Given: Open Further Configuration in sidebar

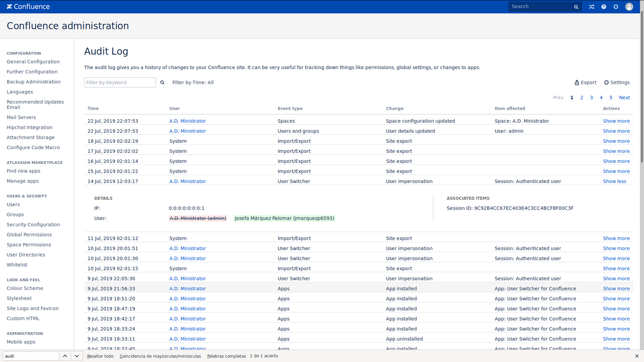Looking at the screenshot, I should (32, 72).
